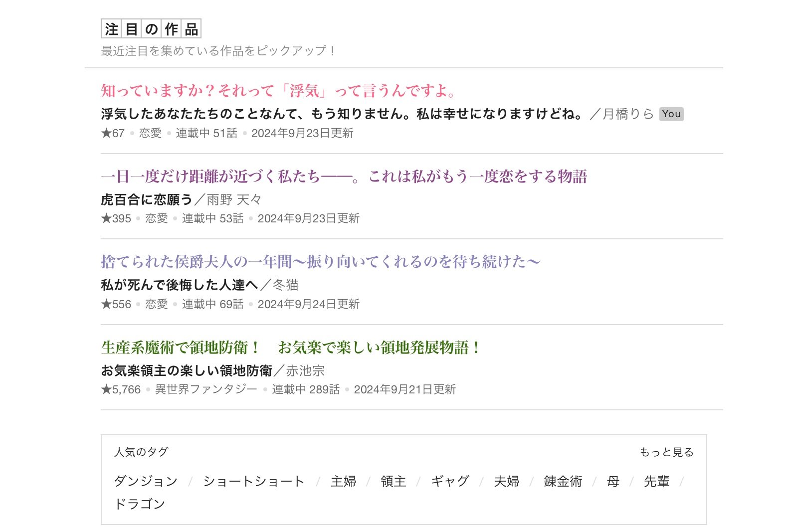Open the work 虎百合に恋願う
This screenshot has height=532, width=794.
pos(147,200)
